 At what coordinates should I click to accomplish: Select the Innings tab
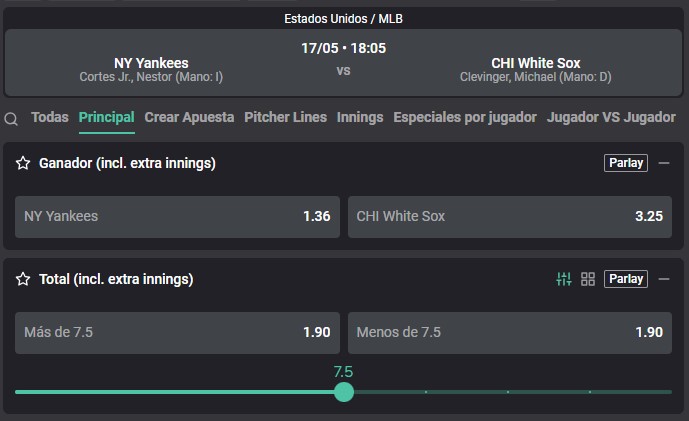pos(360,117)
